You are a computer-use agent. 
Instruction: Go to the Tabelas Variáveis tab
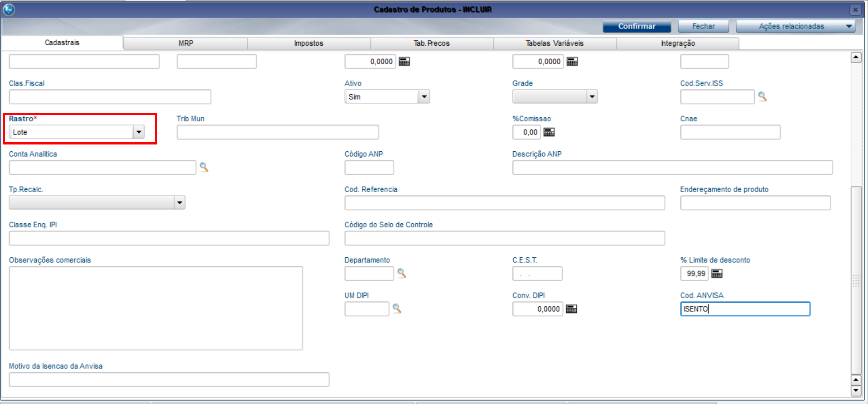tap(555, 43)
